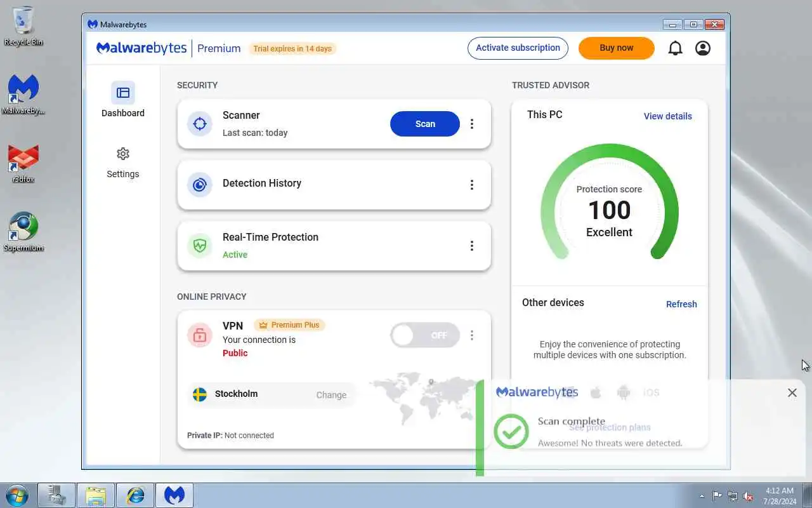Show hidden tray icons arrow
Viewport: 812px width, 508px height.
point(702,497)
